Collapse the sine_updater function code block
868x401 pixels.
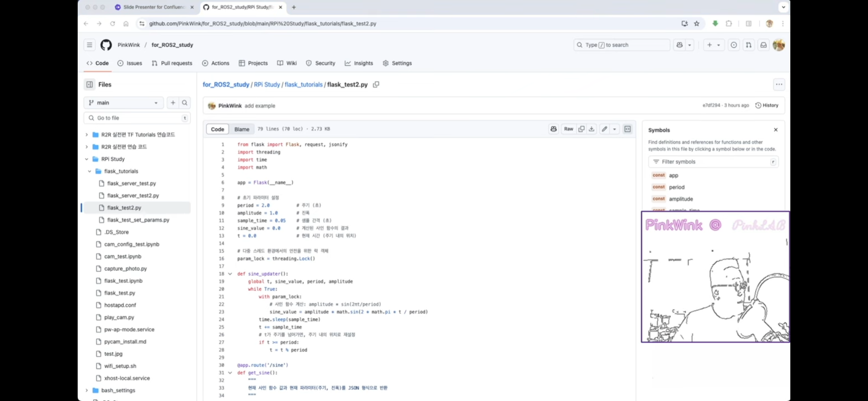click(x=230, y=274)
